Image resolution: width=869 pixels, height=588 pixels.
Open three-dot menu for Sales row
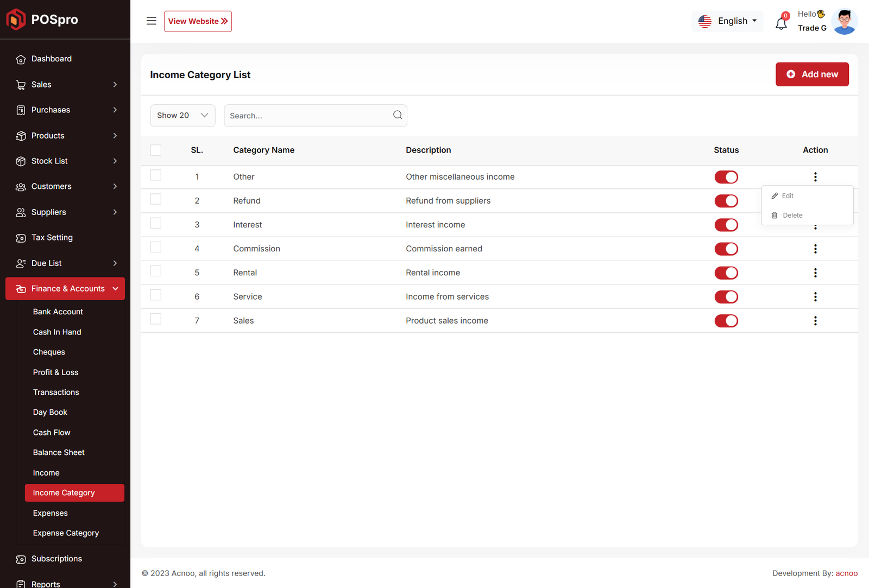(x=815, y=321)
